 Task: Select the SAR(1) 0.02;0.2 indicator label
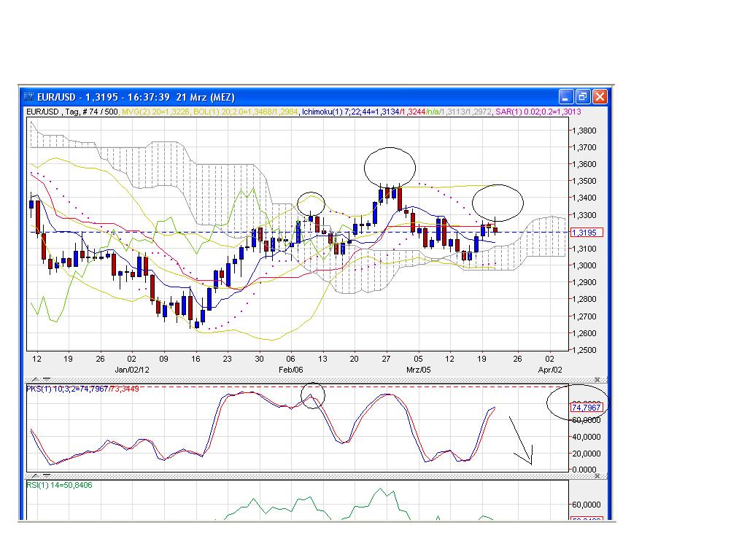pyautogui.click(x=538, y=112)
